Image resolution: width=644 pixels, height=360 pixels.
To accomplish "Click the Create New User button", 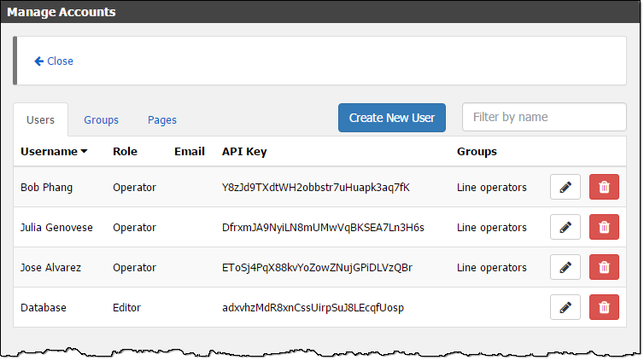I will [392, 118].
